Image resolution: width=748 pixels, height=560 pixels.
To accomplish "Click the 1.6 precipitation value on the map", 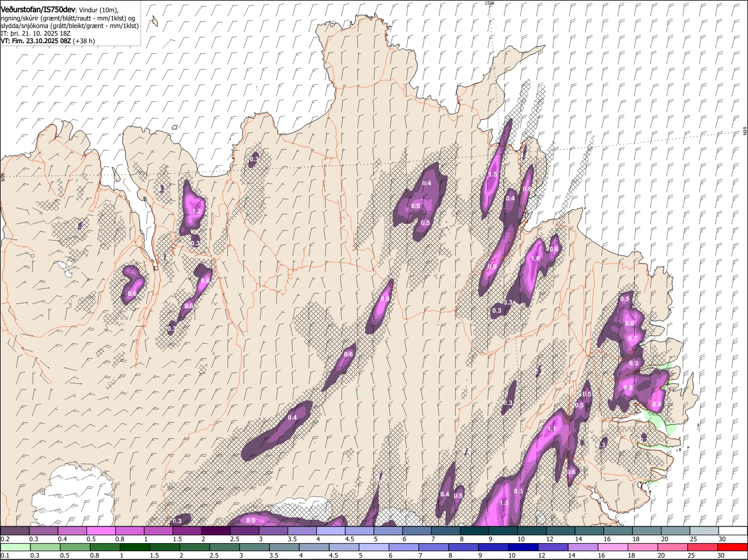I will tap(535, 259).
